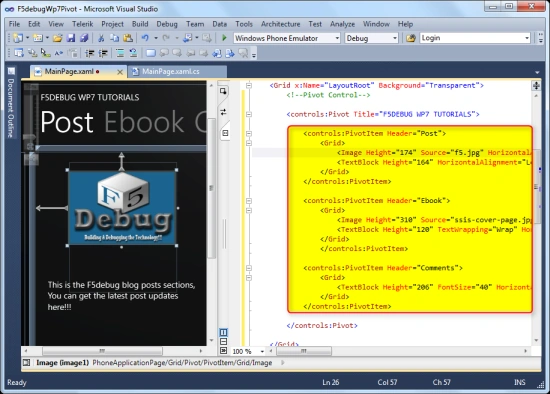This screenshot has height=394, width=550.
Task: Open the Build menu
Action: tap(140, 24)
